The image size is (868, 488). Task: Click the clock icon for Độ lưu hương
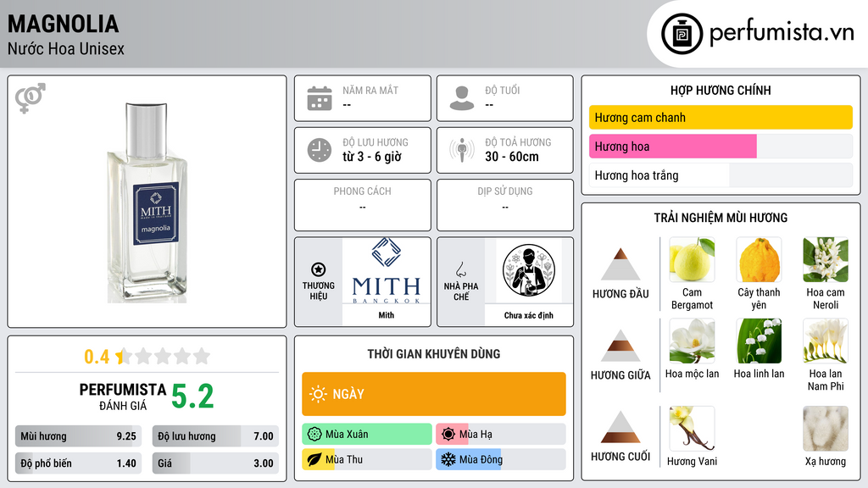coord(320,150)
